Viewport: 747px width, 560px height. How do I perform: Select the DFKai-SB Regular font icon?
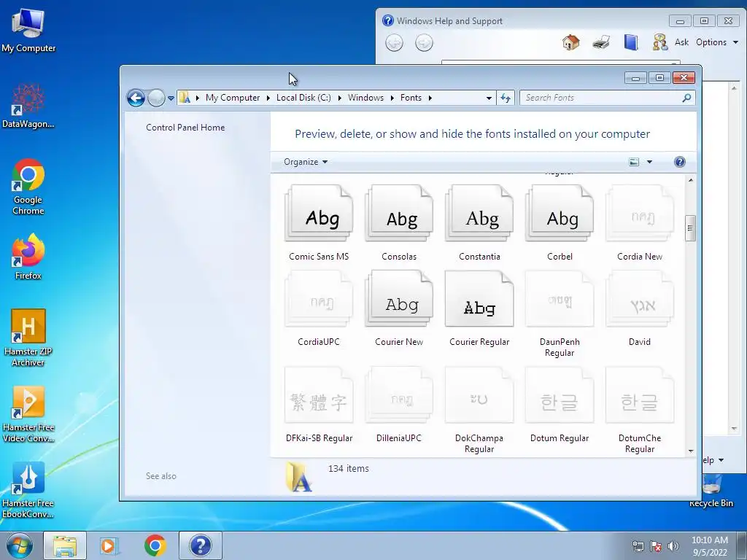point(319,394)
